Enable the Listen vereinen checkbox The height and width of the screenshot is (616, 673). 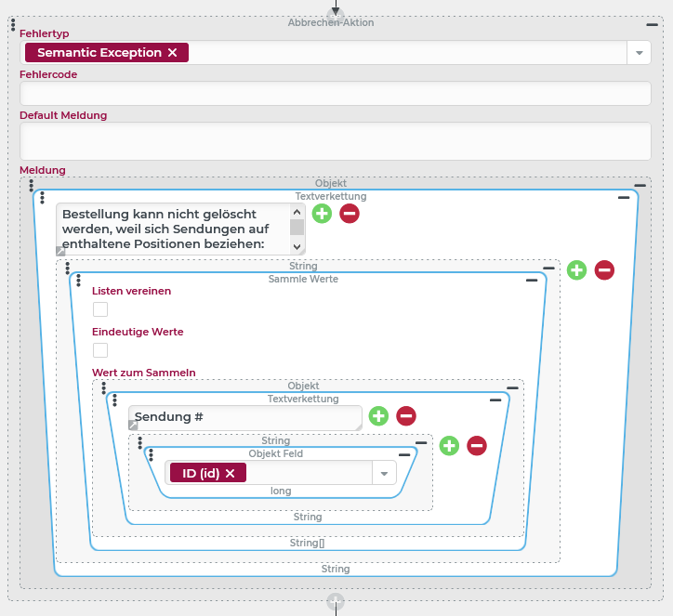click(100, 309)
